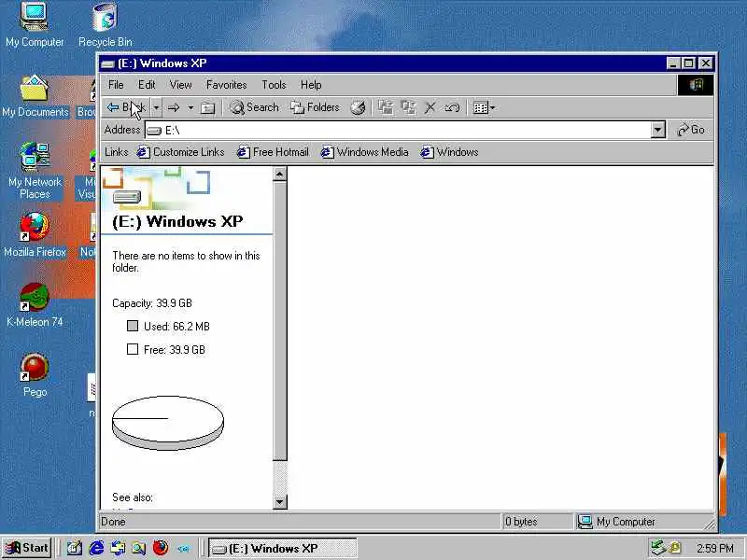Click the Undo toolbar icon

(x=452, y=107)
